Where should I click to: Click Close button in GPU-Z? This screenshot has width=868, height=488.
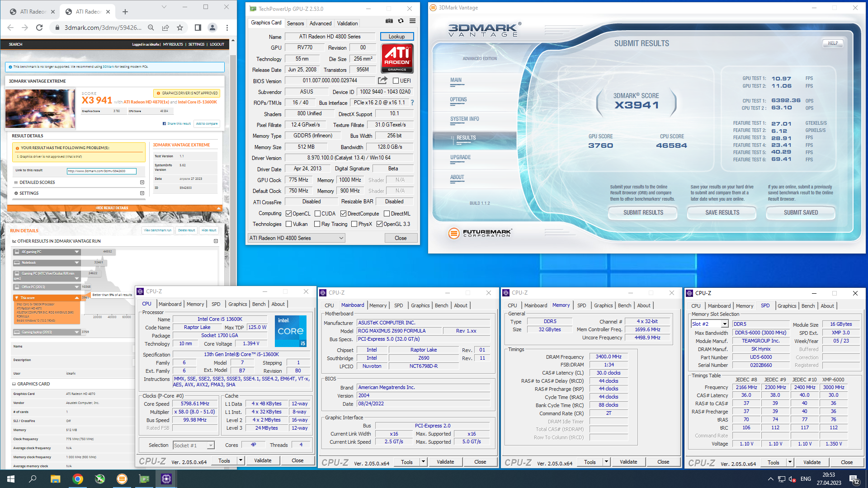pyautogui.click(x=401, y=238)
